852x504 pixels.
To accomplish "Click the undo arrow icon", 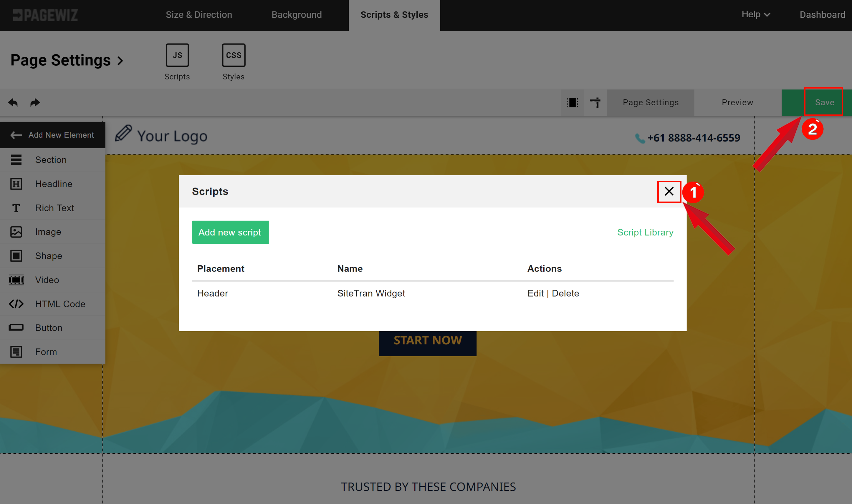I will [x=13, y=103].
